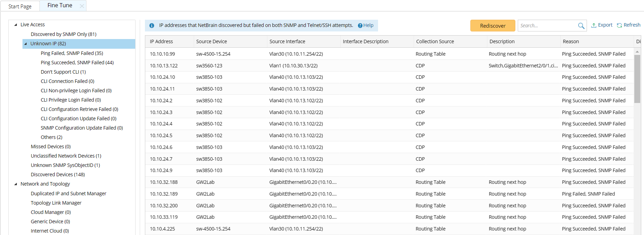Viewport: 644px width, 235px height.
Task: Click the table's vertical scrollbar thumb
Action: pyautogui.click(x=637, y=79)
